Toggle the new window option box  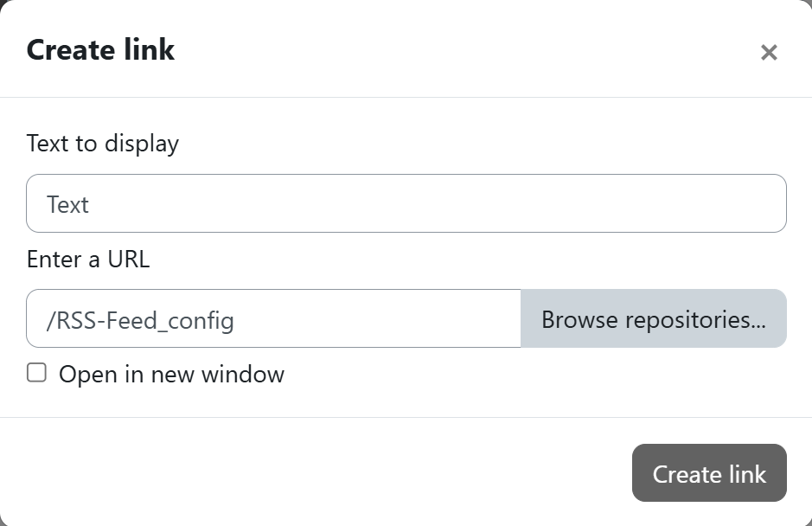[x=36, y=373]
